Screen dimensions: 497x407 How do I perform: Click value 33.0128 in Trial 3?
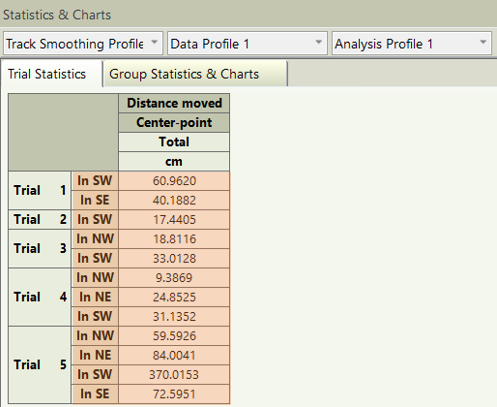174,258
